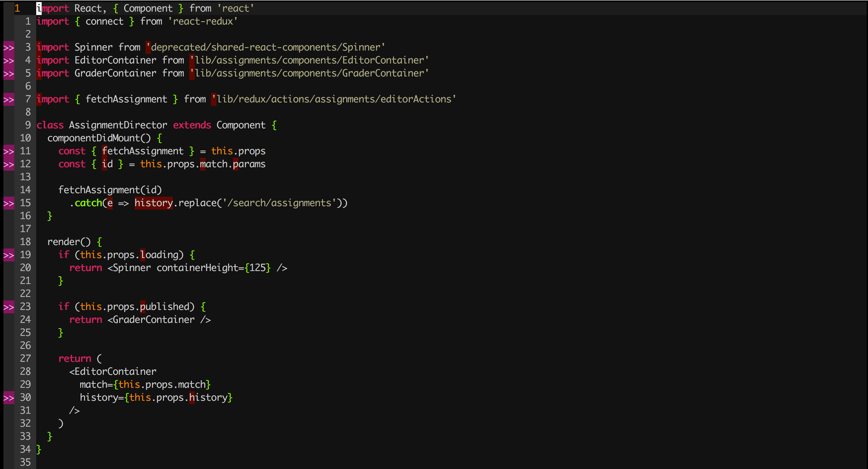Click the '/search/assignments' string literal
The height and width of the screenshot is (469, 868).
pyautogui.click(x=279, y=203)
